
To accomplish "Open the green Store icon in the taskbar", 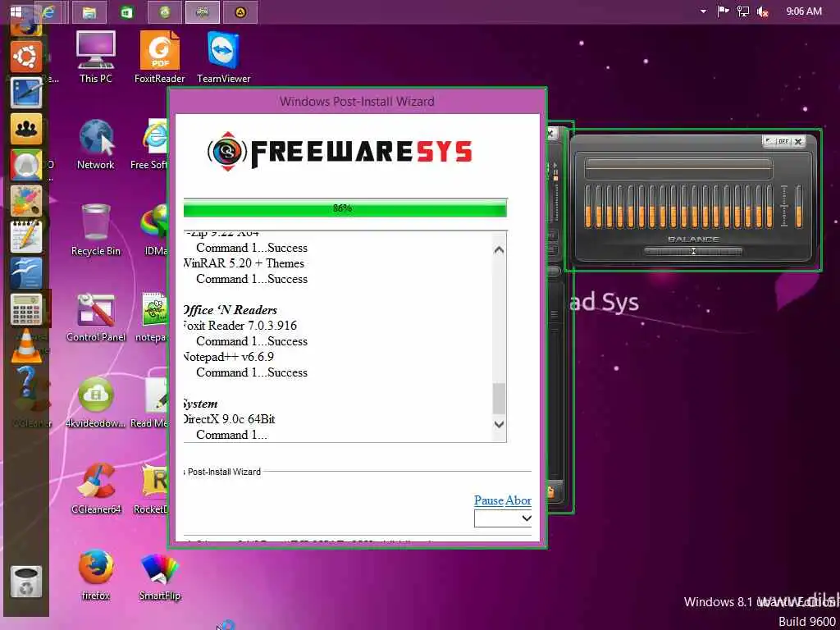I will tap(127, 11).
